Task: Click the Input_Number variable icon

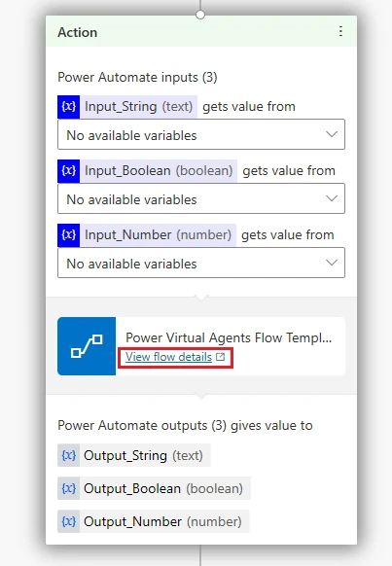Action: coord(69,235)
